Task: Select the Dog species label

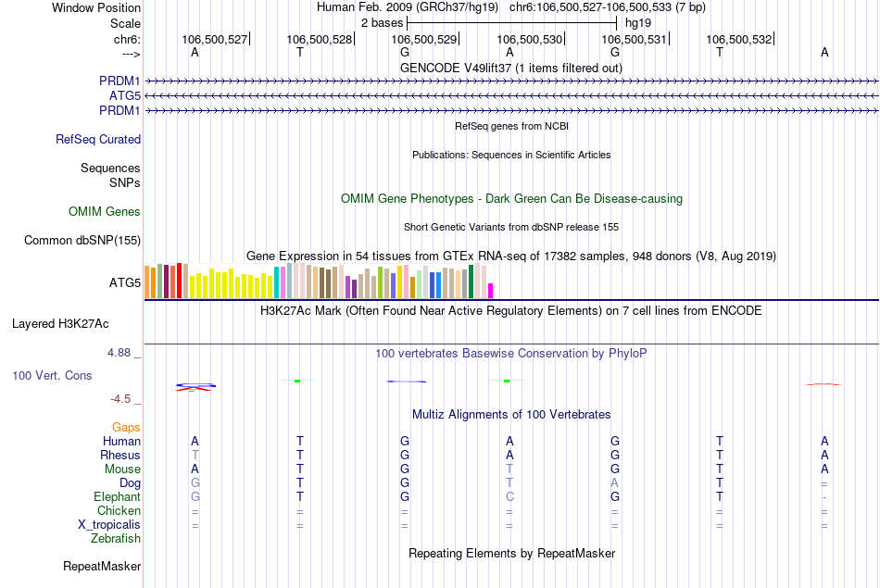Action: pyautogui.click(x=130, y=483)
